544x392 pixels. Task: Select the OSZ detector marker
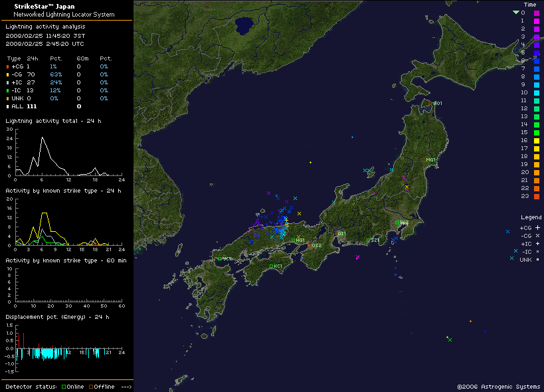pos(310,245)
